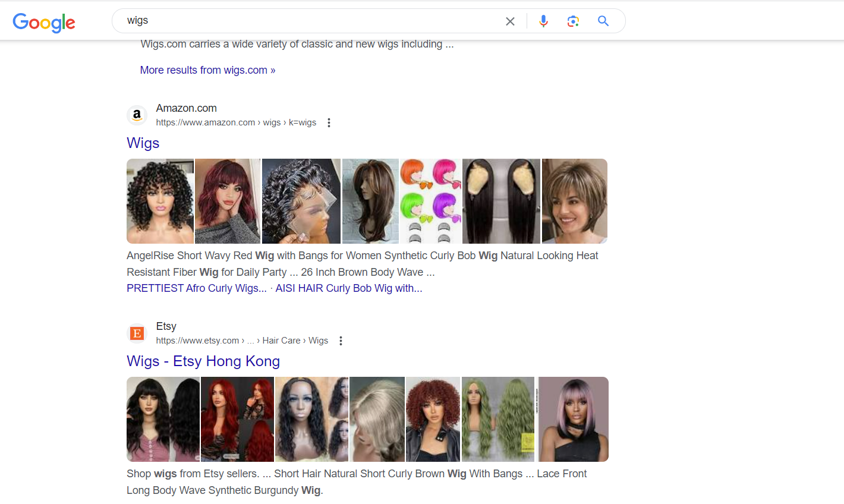
Task: Click the Etsy favicon icon
Action: tap(137, 333)
